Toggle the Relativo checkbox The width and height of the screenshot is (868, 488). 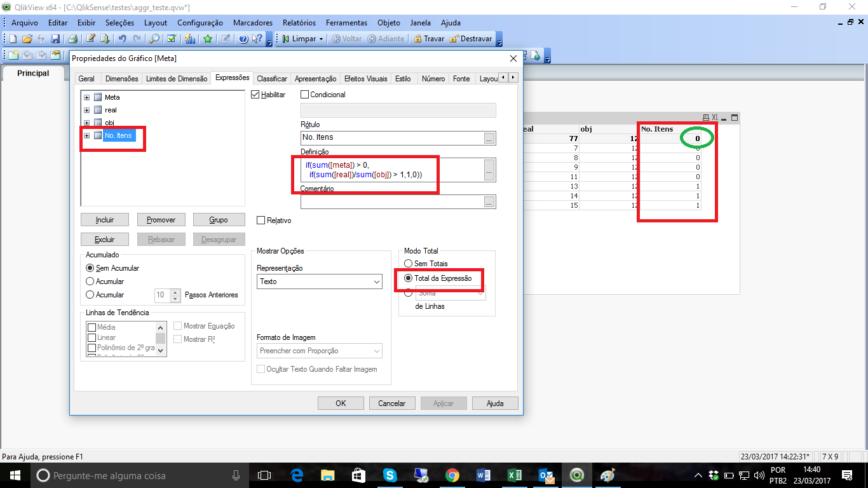261,220
